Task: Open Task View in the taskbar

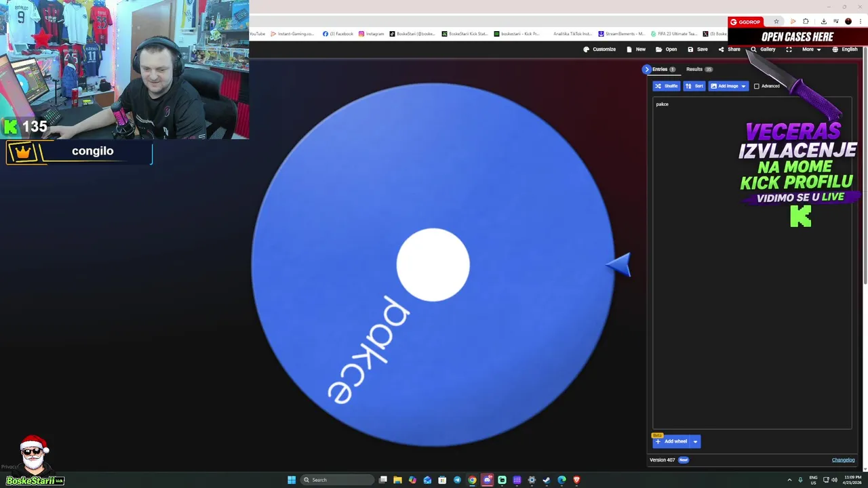Action: tap(383, 480)
